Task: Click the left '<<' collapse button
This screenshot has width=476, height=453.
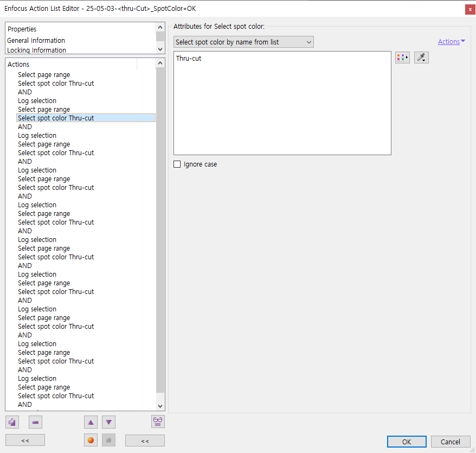Action: click(x=25, y=441)
